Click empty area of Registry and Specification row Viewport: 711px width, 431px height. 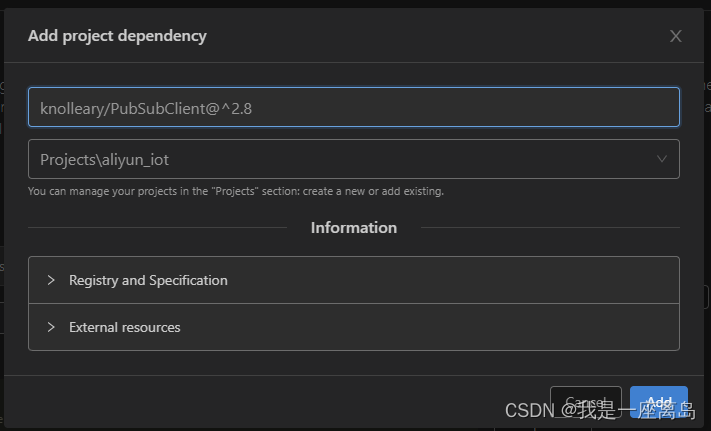[x=450, y=280]
